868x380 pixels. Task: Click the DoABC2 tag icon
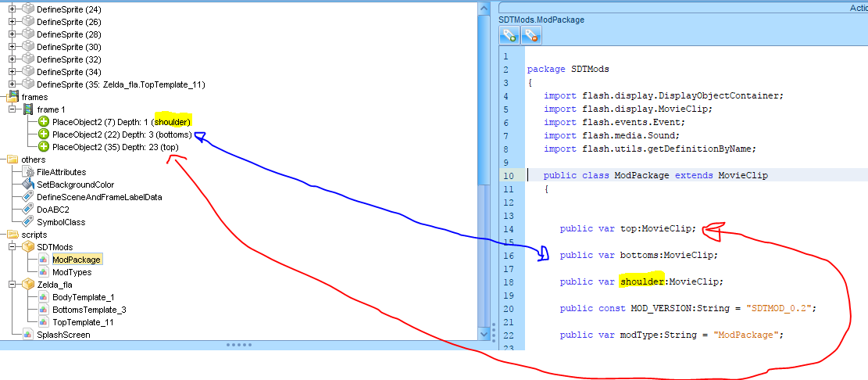click(x=28, y=210)
